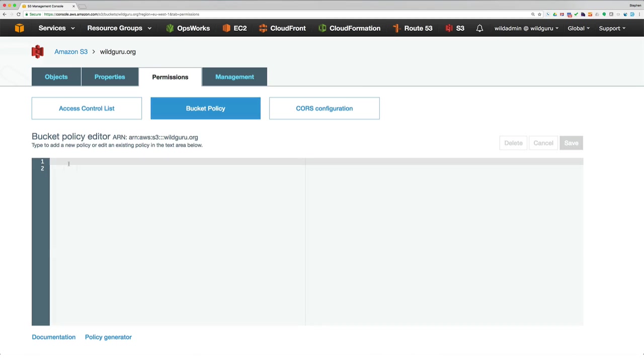The width and height of the screenshot is (644, 362).
Task: Switch to the Management tab
Action: click(234, 77)
